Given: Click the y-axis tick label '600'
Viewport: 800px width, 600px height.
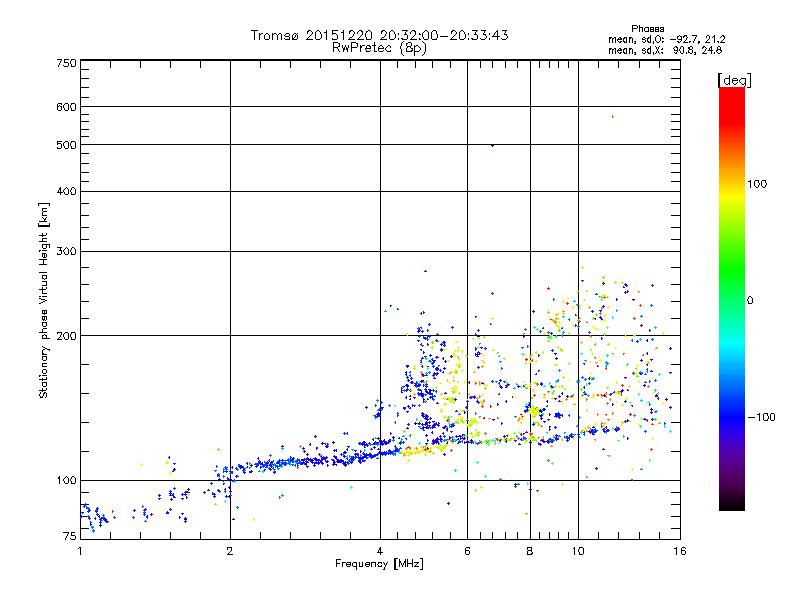Looking at the screenshot, I should pos(67,107).
